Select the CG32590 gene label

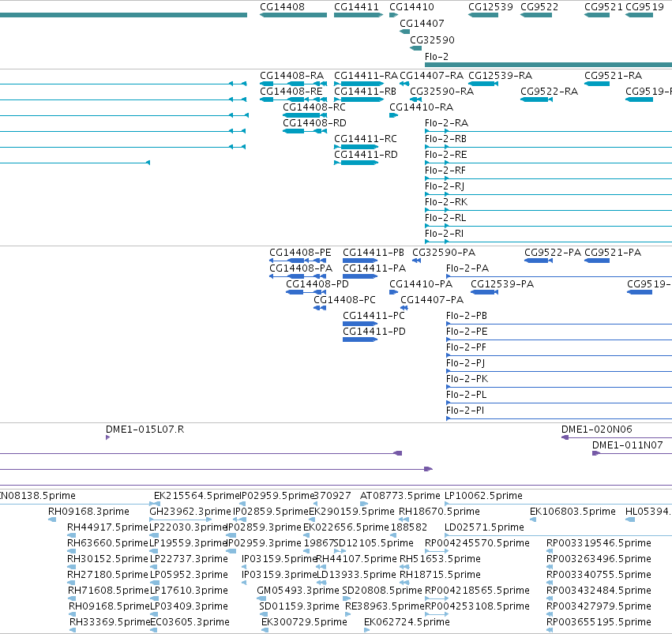(x=432, y=40)
